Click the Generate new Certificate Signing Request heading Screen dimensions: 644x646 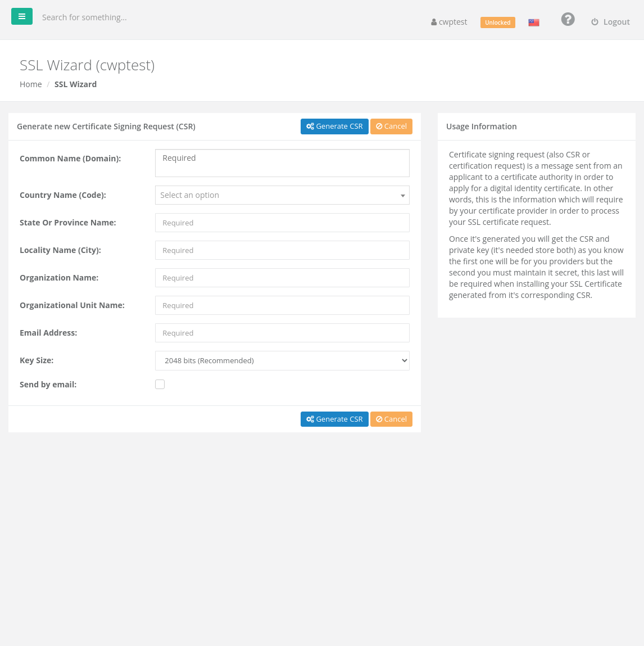pyautogui.click(x=106, y=127)
